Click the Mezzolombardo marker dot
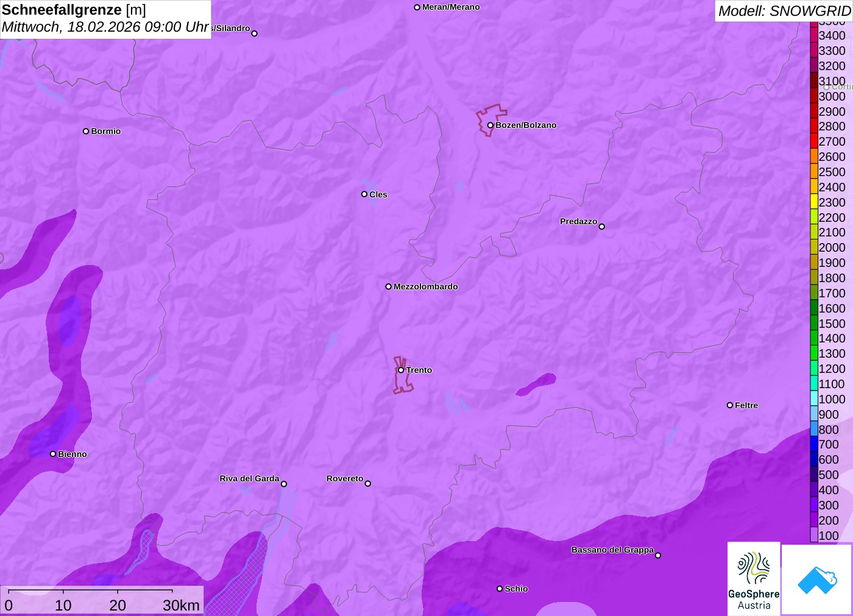 (x=389, y=286)
